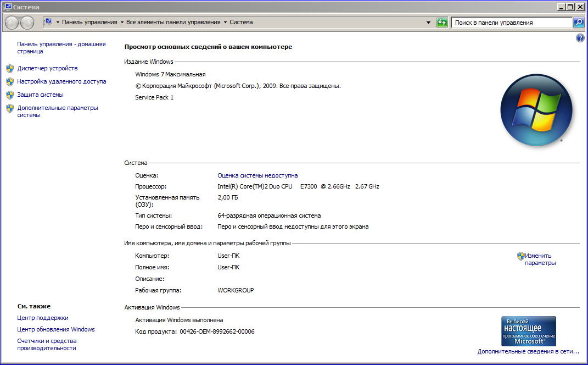Click product code 00426-OEM-8992662-00006
Screen dimensions: 588x365
[217, 331]
